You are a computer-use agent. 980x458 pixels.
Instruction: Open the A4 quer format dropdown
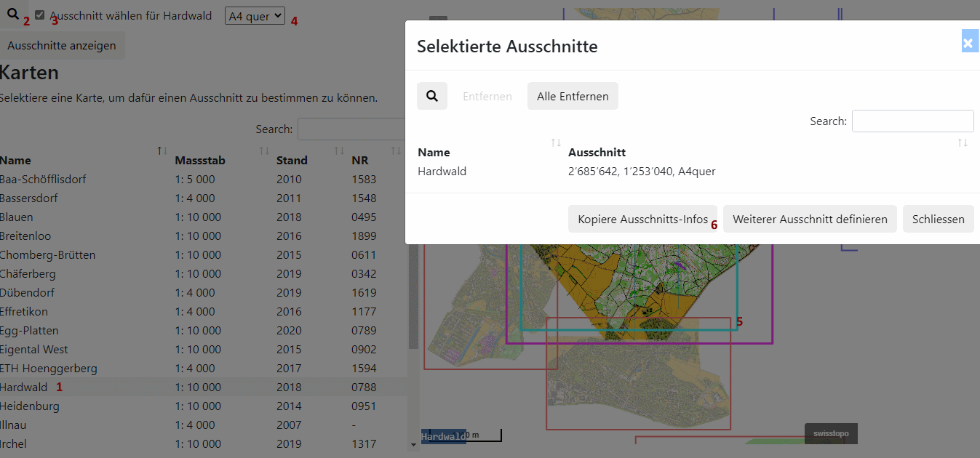pos(255,16)
